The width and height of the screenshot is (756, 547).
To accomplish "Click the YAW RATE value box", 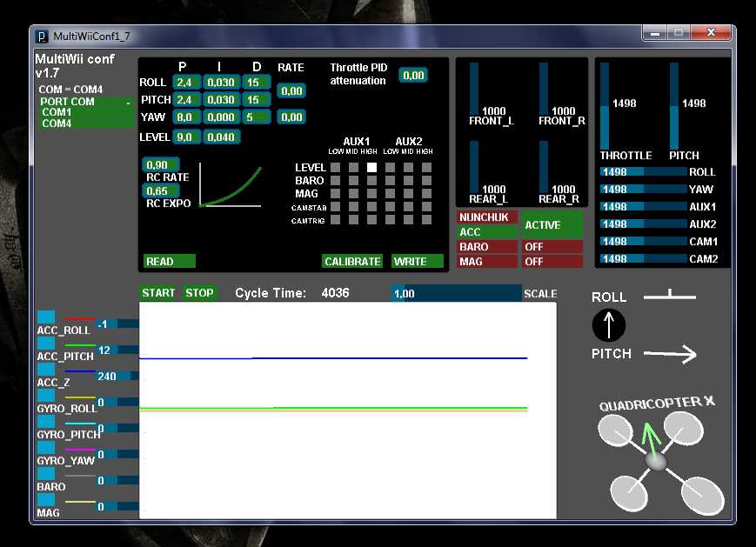I will click(291, 117).
